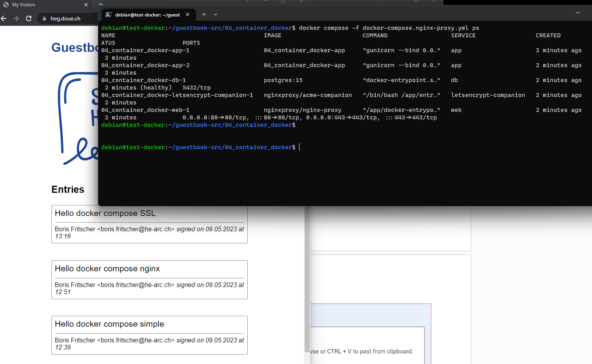Open a new terminal tab with plus
Screen dimensions: 592x364
(204, 15)
